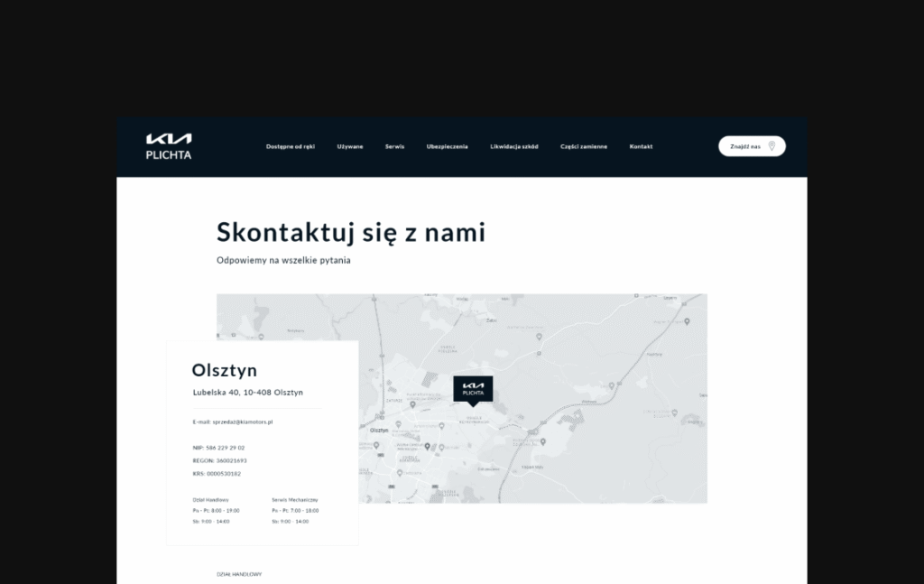
Task: Click the Kia Plichta logo in header
Action: [169, 146]
